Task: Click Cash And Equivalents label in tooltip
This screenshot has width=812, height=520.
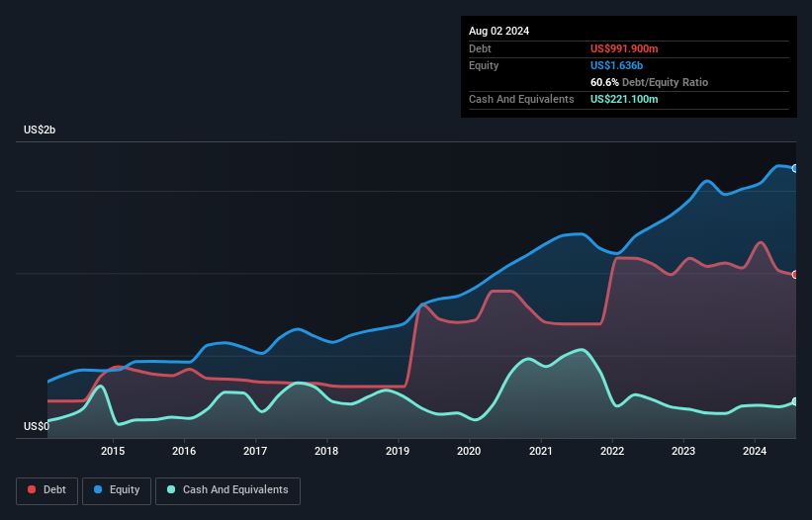Action: [x=521, y=99]
